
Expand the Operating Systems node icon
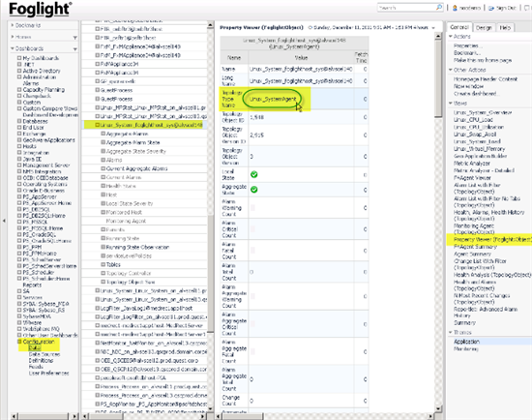coord(19,184)
